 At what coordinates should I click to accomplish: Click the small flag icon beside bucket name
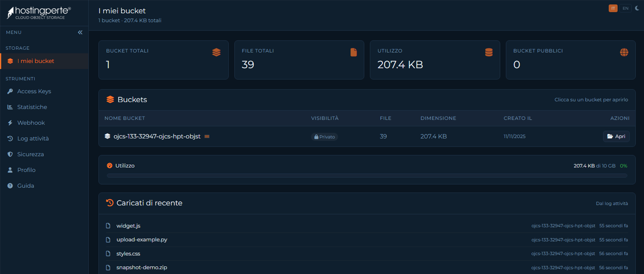coord(207,136)
